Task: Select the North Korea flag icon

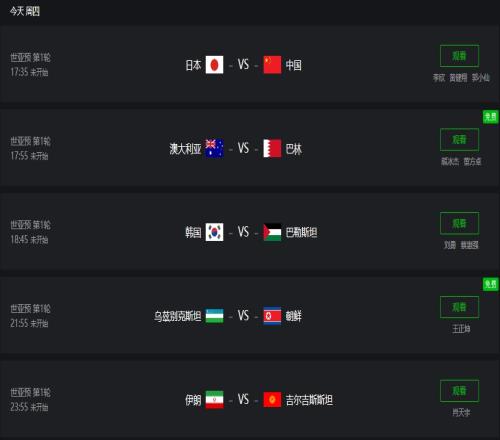Action: pyautogui.click(x=272, y=316)
